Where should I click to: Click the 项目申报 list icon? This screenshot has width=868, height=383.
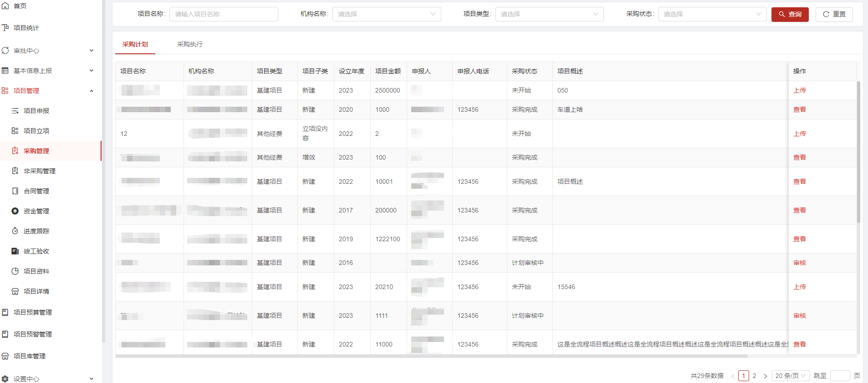[15, 111]
